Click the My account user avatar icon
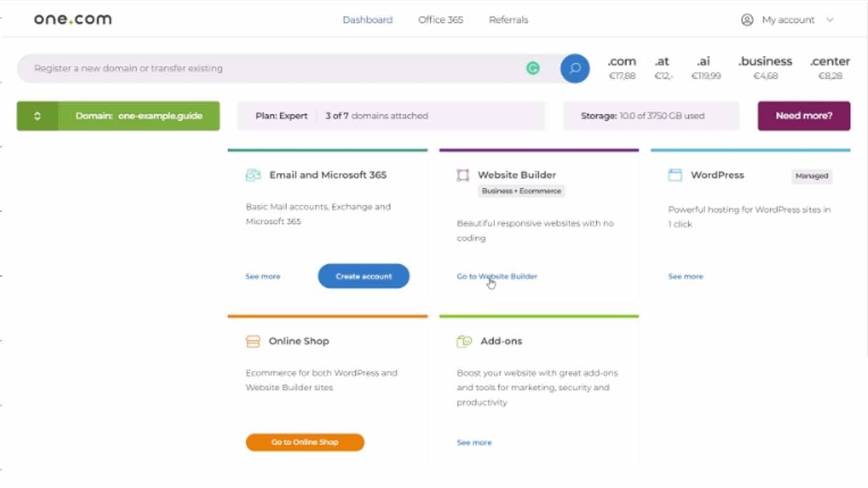Screen dimensions: 868x488 click(747, 20)
